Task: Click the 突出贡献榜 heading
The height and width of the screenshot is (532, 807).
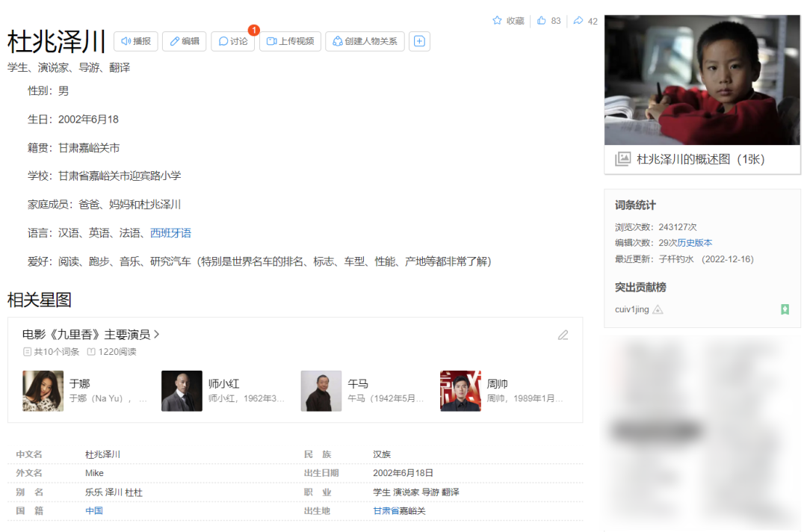Action: click(640, 287)
